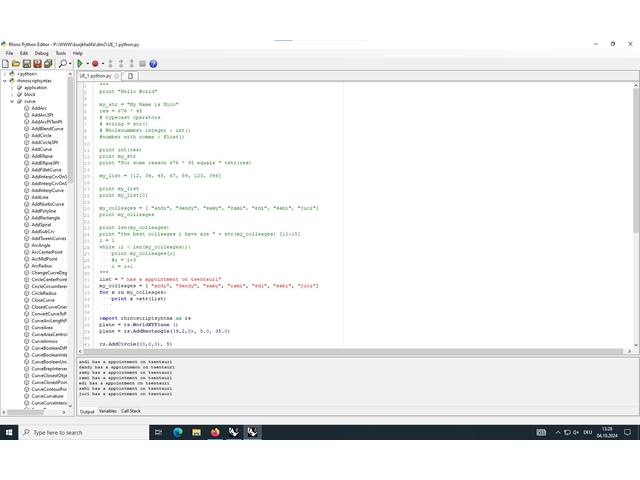The height and width of the screenshot is (480, 640).
Task: Select AddLine function in tree
Action: pyautogui.click(x=40, y=198)
